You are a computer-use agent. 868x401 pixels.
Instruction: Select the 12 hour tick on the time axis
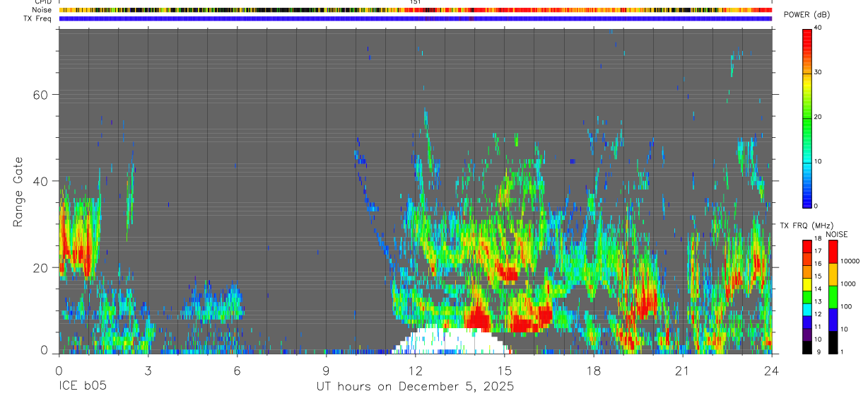point(415,371)
